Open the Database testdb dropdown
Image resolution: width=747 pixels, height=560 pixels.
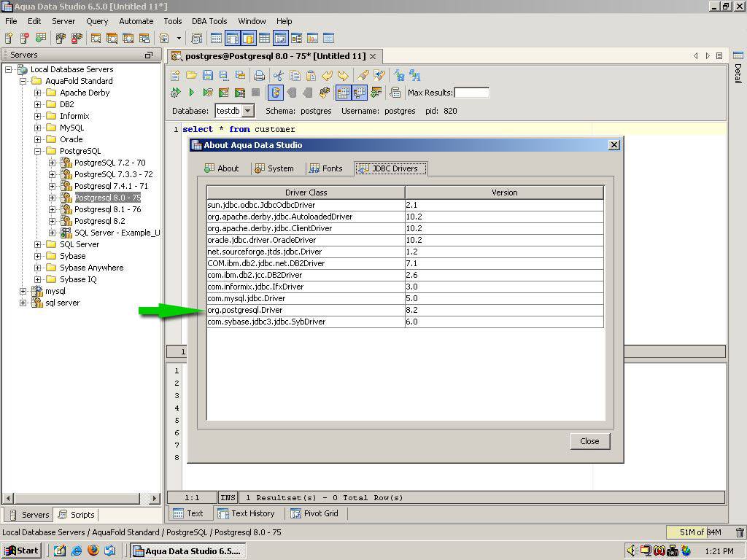click(248, 111)
